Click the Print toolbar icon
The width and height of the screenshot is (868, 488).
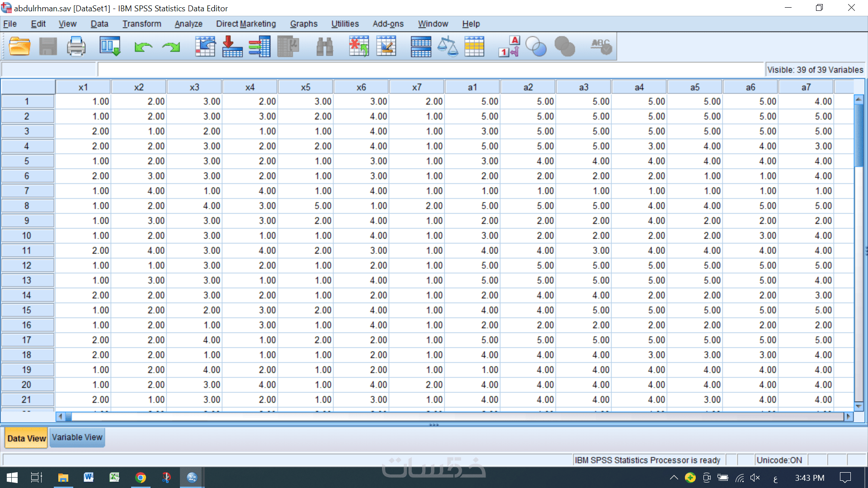tap(76, 46)
